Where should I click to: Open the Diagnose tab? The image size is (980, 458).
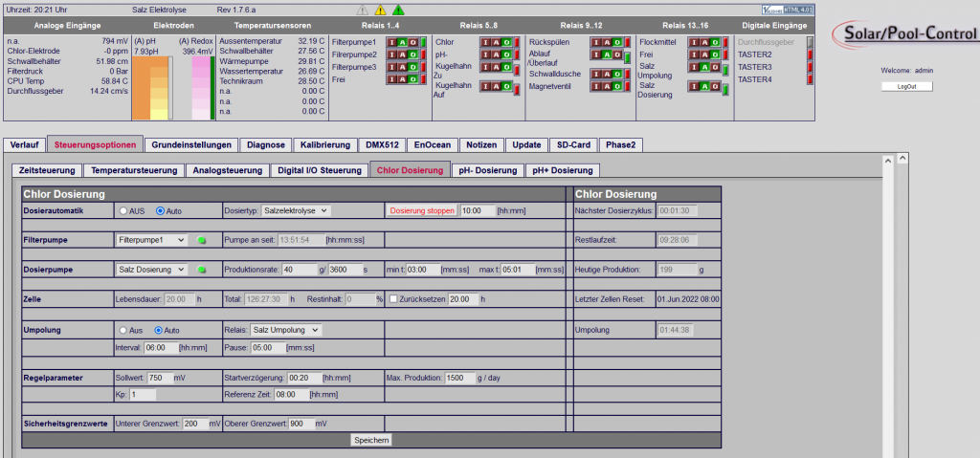(266, 145)
